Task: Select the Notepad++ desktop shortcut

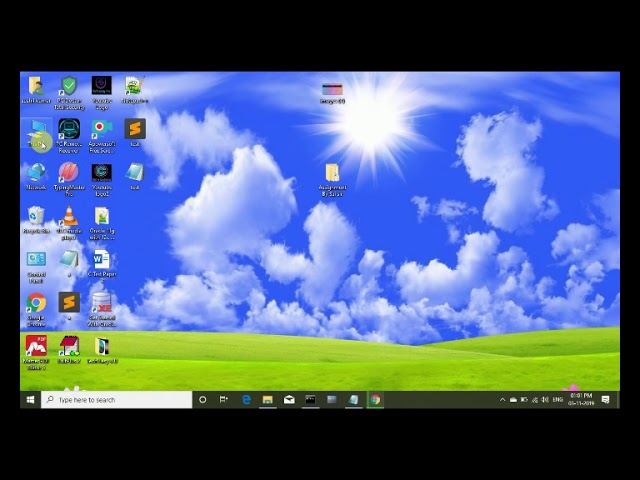Action: point(135,90)
